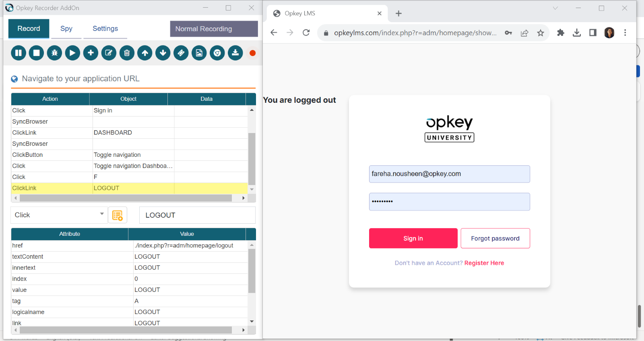Select the Opkey LMS browser tab

click(327, 13)
